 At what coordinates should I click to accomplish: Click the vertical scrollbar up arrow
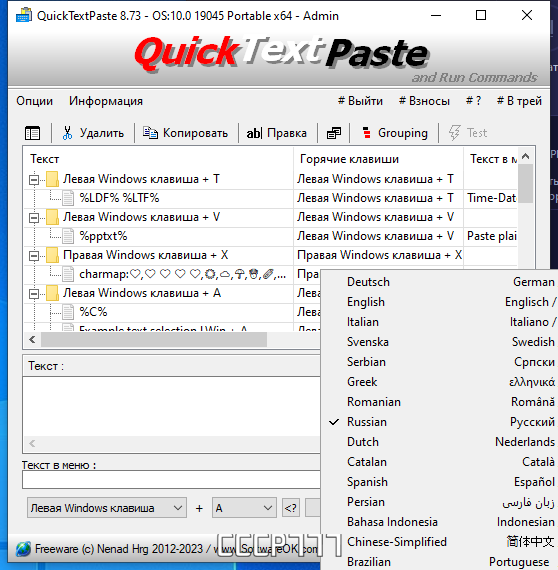[x=525, y=157]
